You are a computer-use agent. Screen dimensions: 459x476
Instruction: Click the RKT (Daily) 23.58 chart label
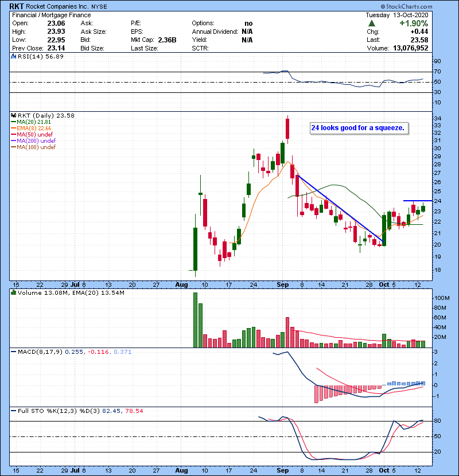tap(46, 115)
